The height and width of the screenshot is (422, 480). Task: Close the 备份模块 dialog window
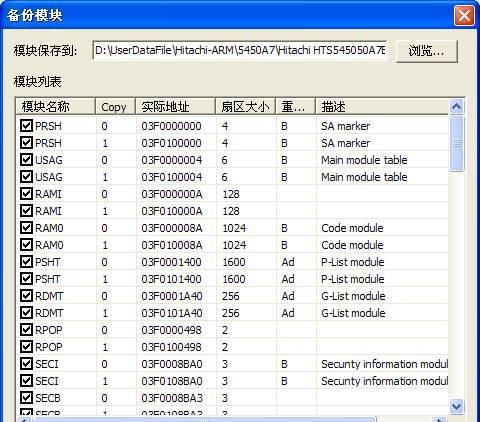coord(464,15)
